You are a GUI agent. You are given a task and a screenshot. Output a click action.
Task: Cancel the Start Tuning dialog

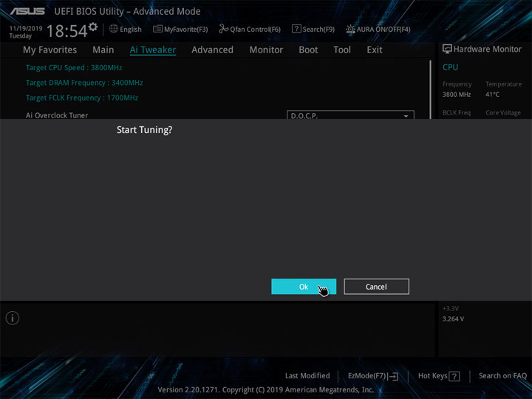pyautogui.click(x=376, y=287)
